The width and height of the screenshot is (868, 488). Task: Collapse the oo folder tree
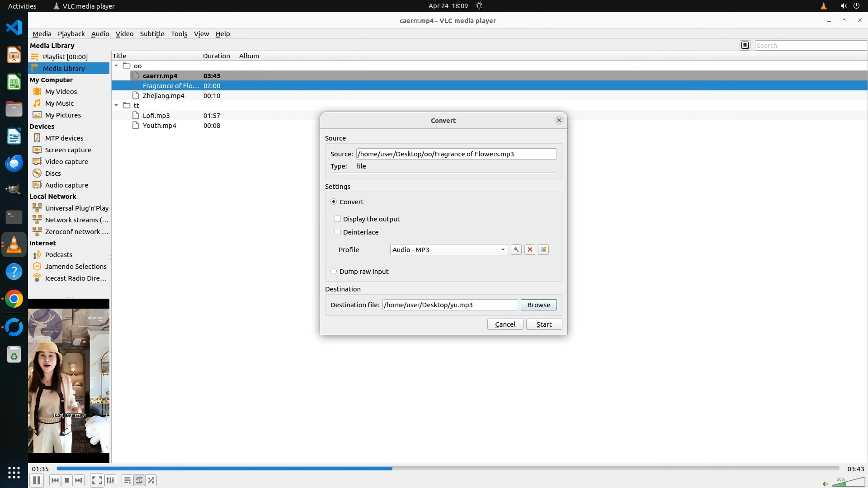(116, 66)
